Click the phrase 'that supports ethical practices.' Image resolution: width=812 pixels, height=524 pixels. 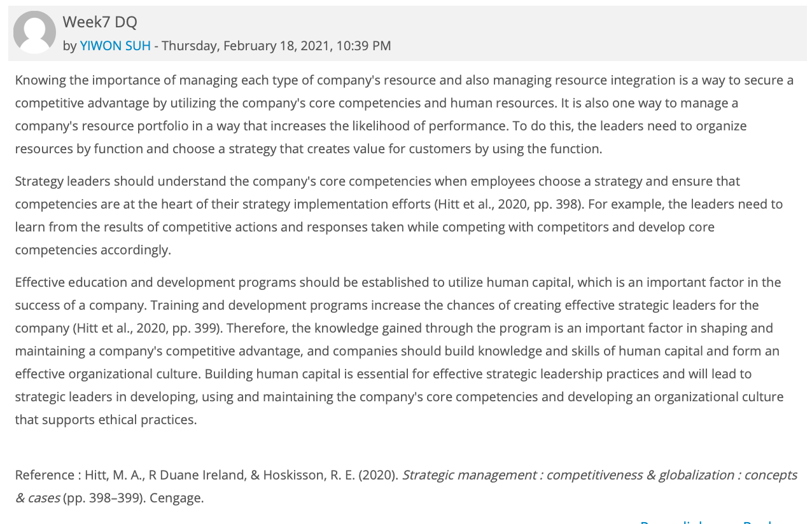pyautogui.click(x=106, y=420)
